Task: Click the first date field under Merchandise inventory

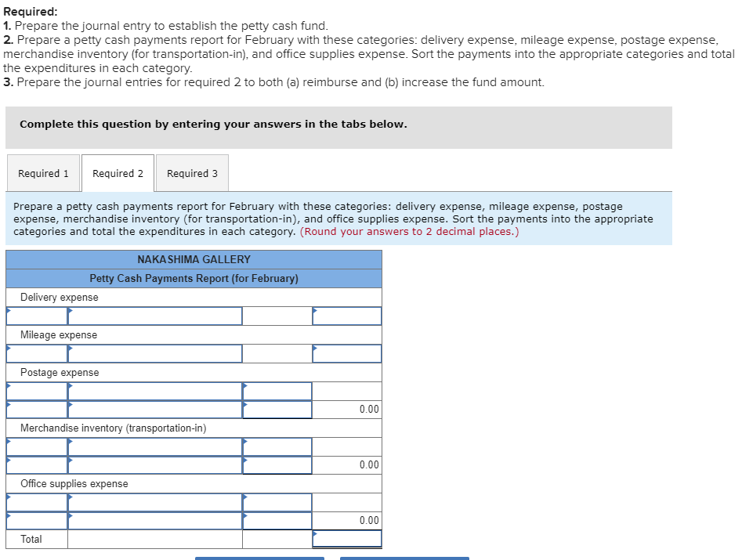Action: (37, 446)
